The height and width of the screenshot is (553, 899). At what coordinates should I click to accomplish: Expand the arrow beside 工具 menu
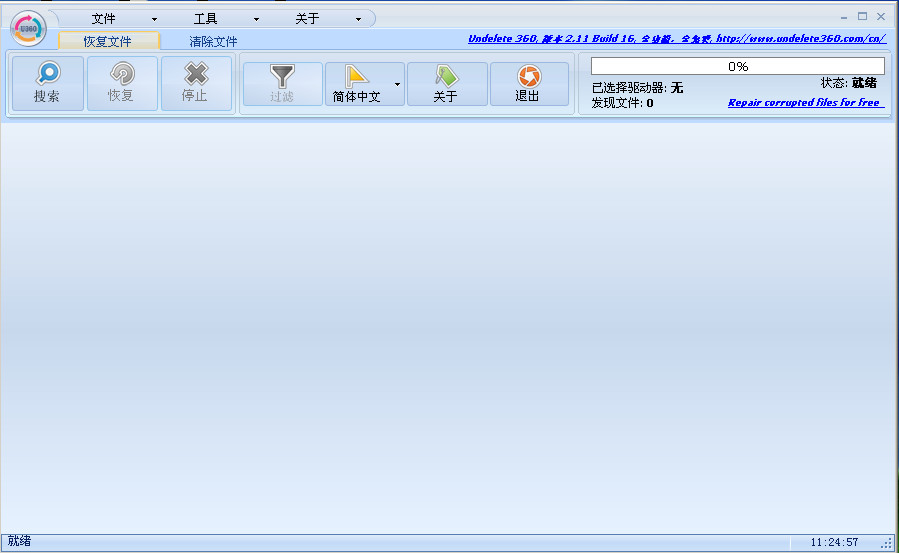[256, 19]
